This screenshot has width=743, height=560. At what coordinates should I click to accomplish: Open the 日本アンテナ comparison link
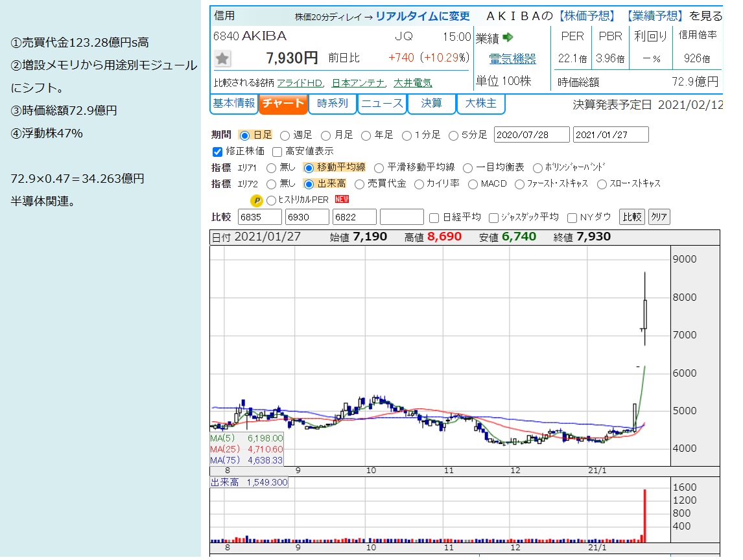(x=359, y=83)
